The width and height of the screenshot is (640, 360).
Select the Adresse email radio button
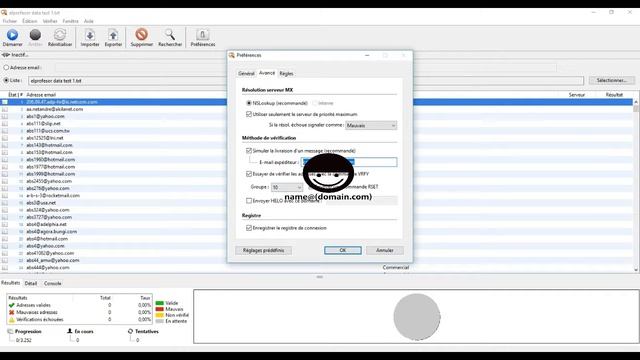[6, 67]
